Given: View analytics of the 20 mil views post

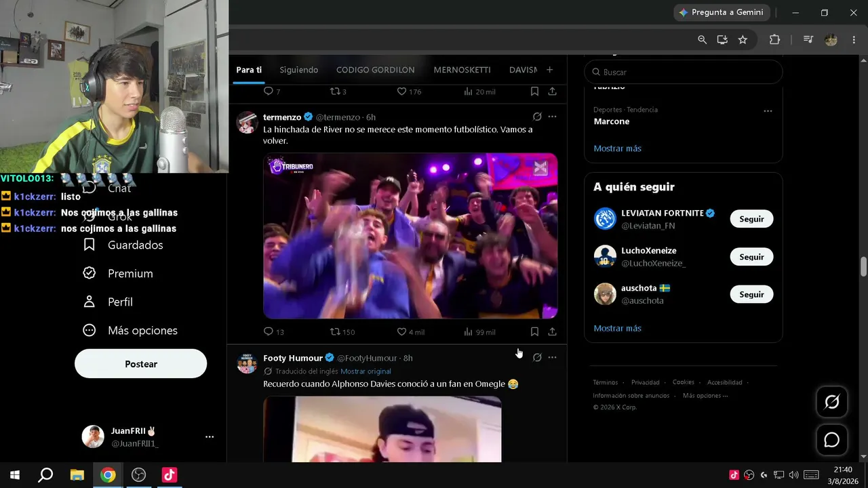Looking at the screenshot, I should [x=479, y=91].
